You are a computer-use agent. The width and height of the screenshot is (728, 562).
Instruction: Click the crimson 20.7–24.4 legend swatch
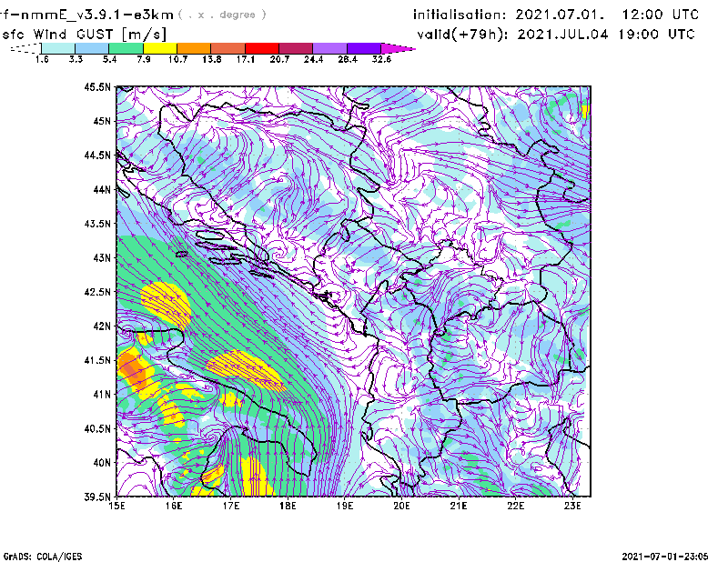click(x=296, y=48)
